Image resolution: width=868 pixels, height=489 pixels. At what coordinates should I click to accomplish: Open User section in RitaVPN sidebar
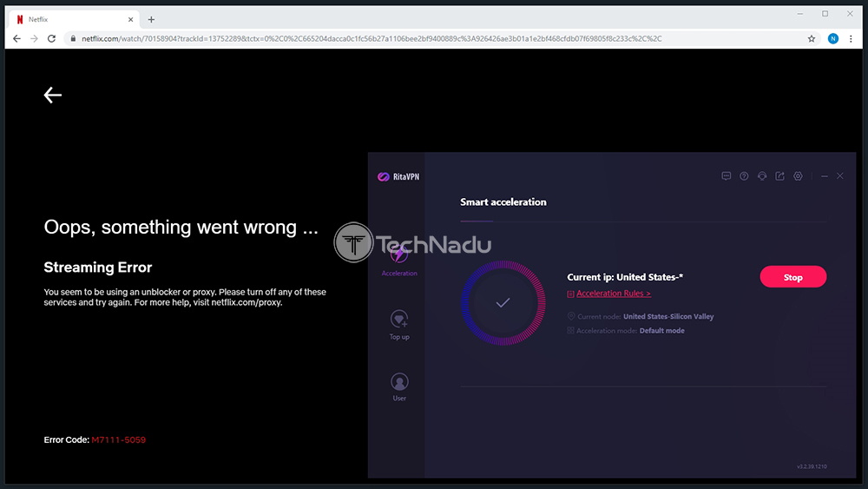coord(399,387)
